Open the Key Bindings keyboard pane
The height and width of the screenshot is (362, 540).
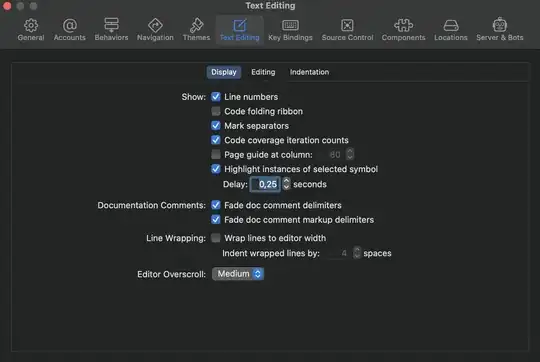coord(290,30)
